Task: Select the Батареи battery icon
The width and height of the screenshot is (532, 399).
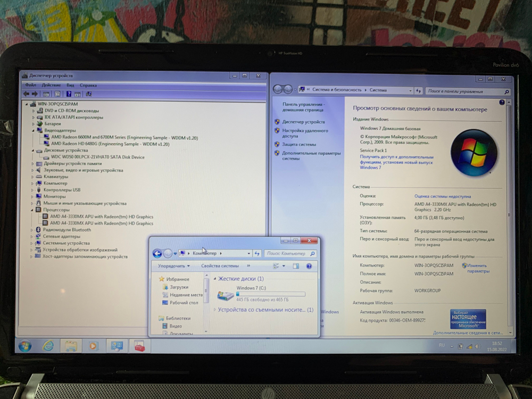Action: (x=40, y=124)
